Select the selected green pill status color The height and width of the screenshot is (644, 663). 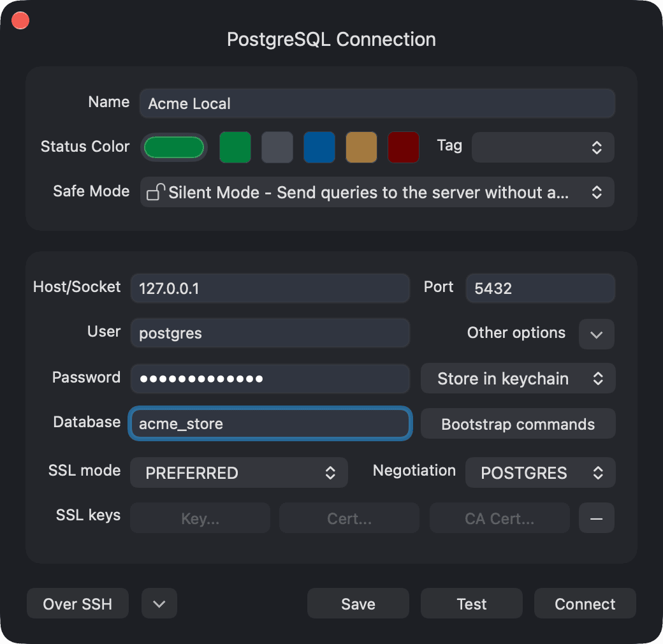coord(174,147)
